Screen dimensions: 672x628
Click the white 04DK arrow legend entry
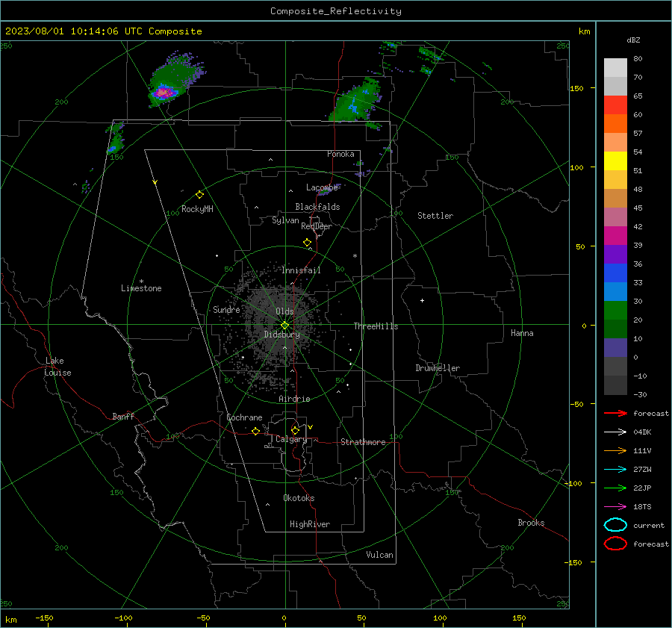coord(615,432)
